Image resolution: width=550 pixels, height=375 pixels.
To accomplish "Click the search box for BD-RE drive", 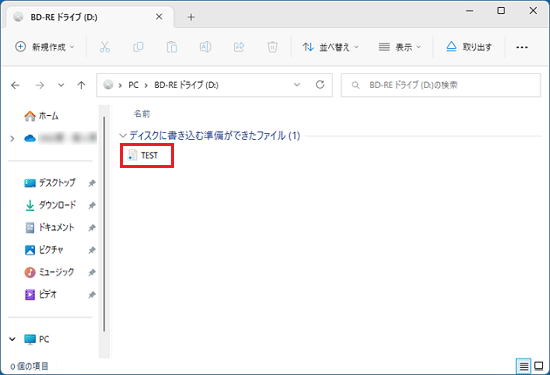I will click(x=441, y=85).
